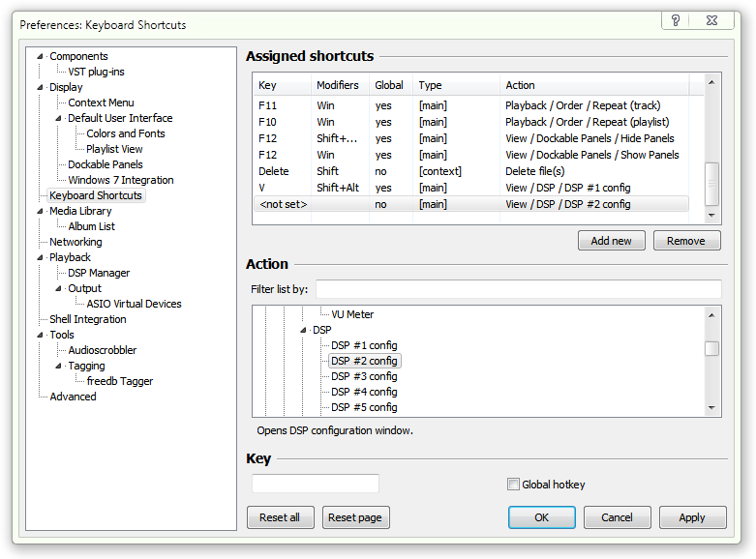756x559 pixels.
Task: Open the DSP Manager preferences page
Action: (99, 273)
